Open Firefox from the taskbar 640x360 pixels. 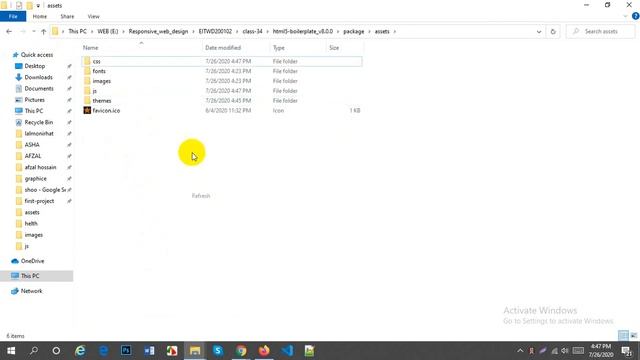[264, 351]
